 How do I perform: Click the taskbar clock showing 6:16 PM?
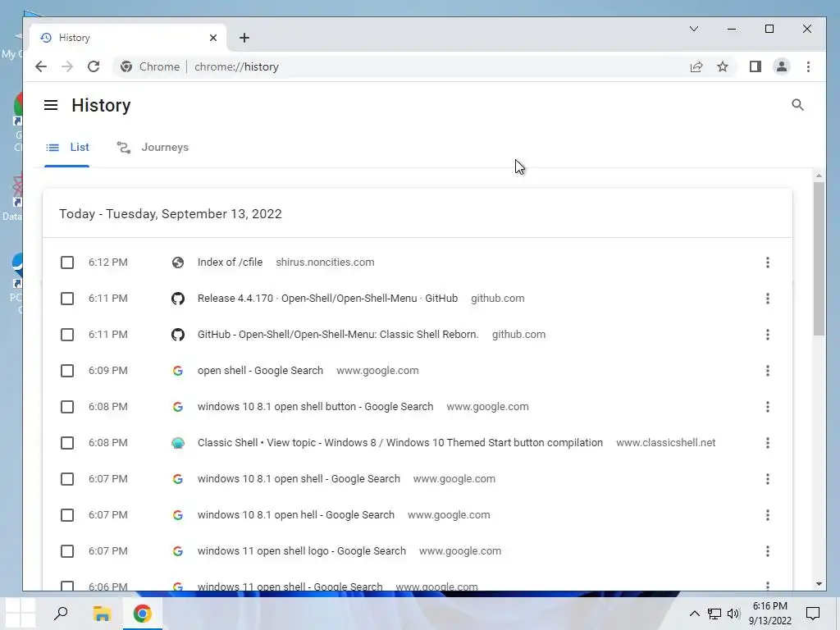pyautogui.click(x=769, y=614)
